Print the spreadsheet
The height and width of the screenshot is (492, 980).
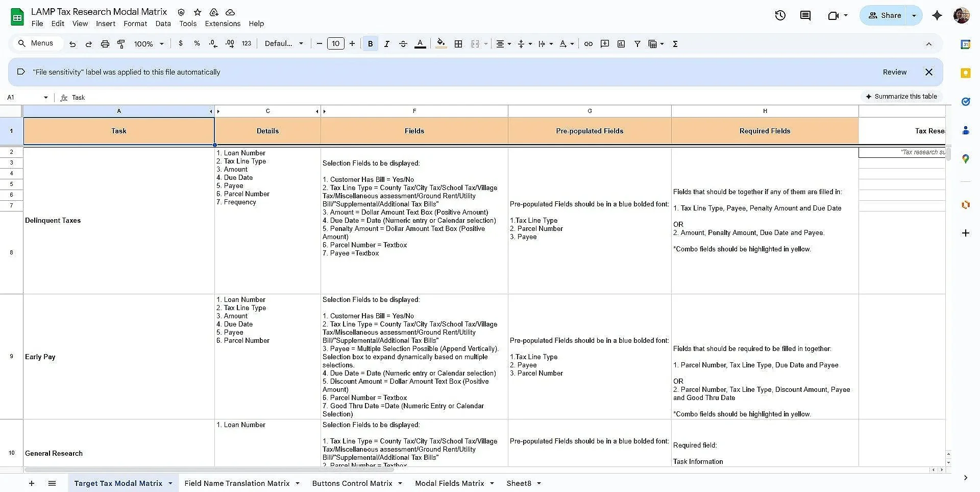click(x=105, y=44)
